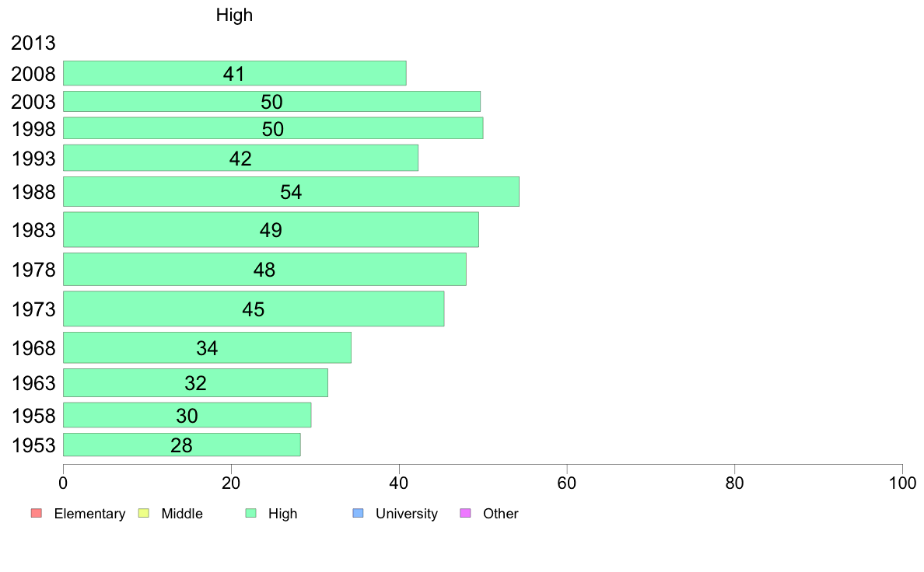Image resolution: width=924 pixels, height=572 pixels.
Task: Click the 2008 bar showing 41
Action: point(235,73)
